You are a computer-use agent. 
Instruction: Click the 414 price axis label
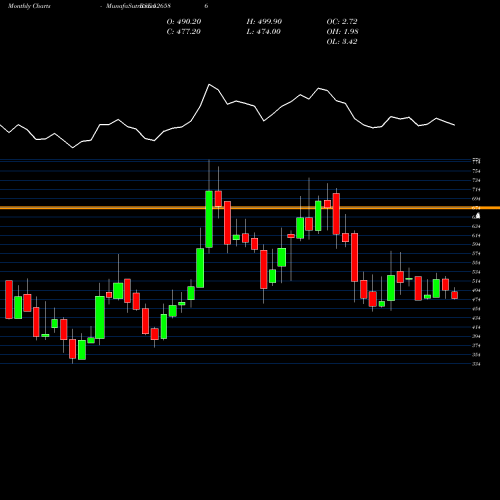click(x=476, y=327)
